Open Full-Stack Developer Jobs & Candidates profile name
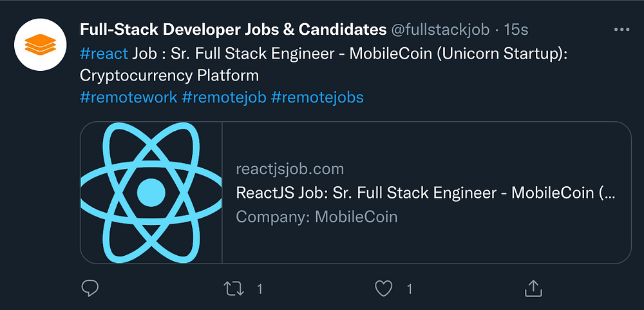Viewport: 644px width, 310px height. [232, 30]
